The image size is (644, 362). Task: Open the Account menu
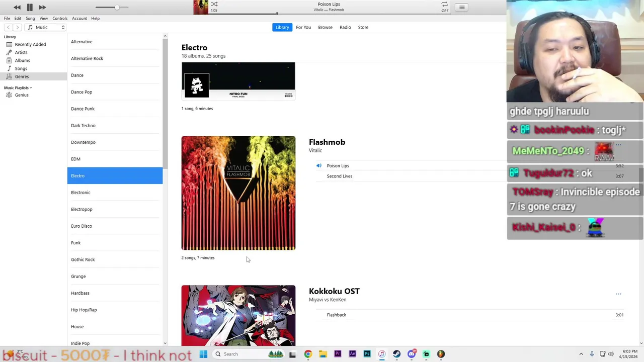tap(79, 18)
